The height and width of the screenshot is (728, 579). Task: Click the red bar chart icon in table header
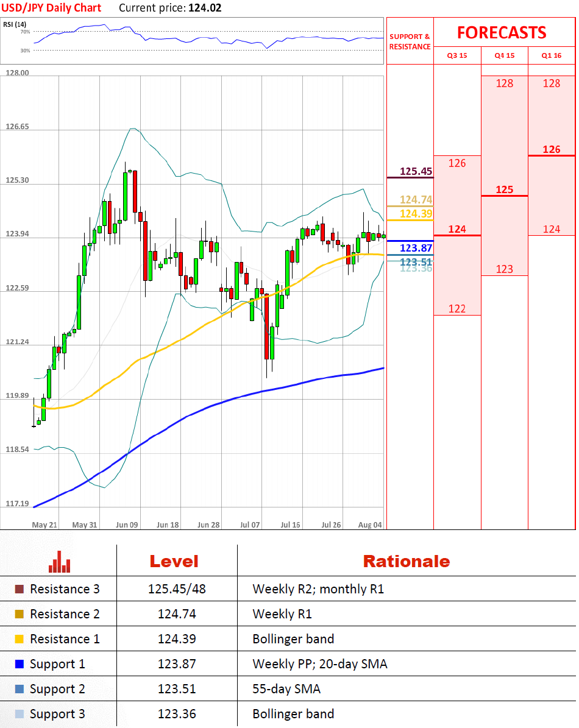click(x=59, y=562)
